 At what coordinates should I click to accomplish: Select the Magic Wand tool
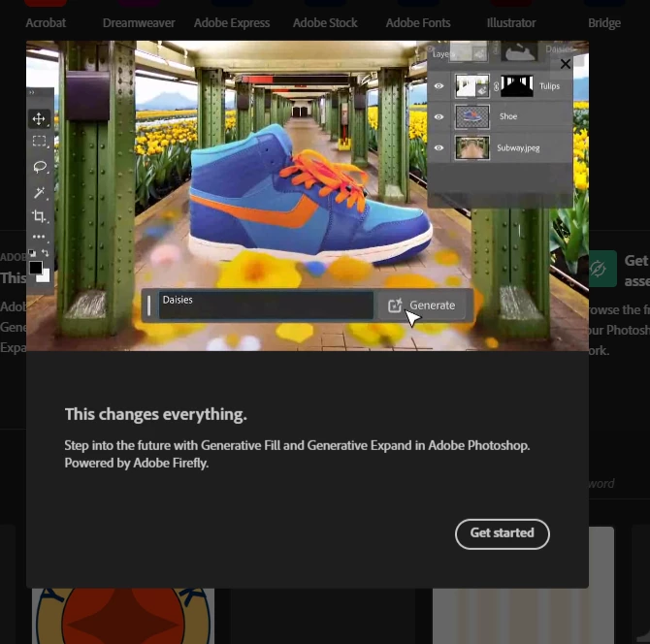click(40, 192)
